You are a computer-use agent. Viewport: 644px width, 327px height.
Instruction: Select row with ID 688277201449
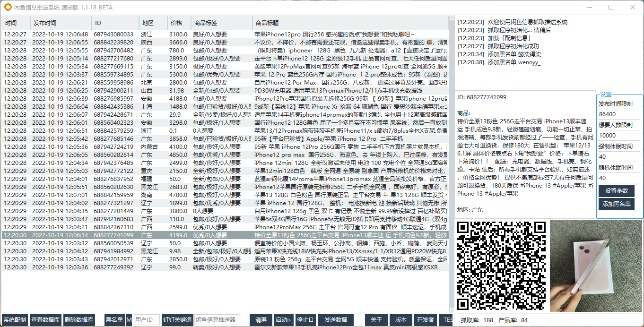tap(225, 211)
